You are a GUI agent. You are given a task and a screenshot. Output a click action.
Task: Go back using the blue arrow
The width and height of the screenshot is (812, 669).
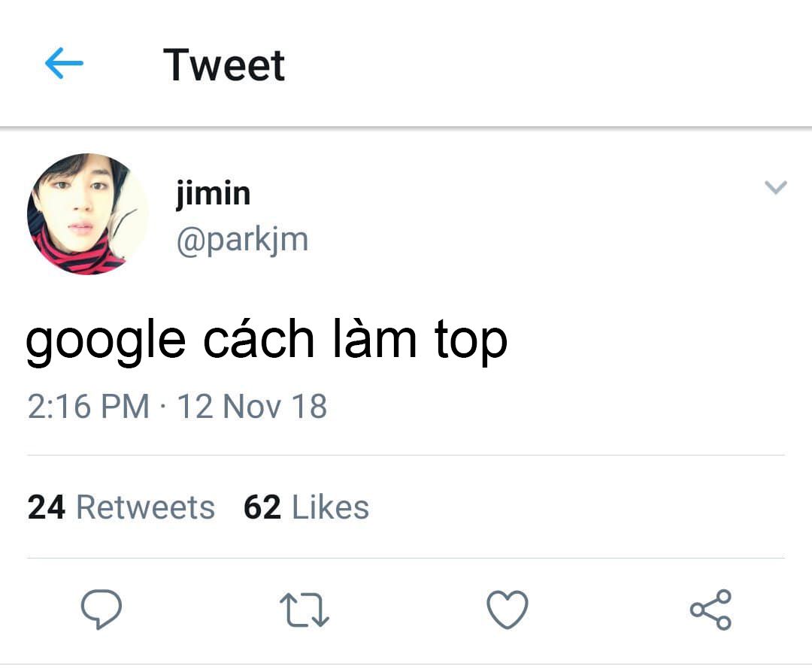(64, 65)
